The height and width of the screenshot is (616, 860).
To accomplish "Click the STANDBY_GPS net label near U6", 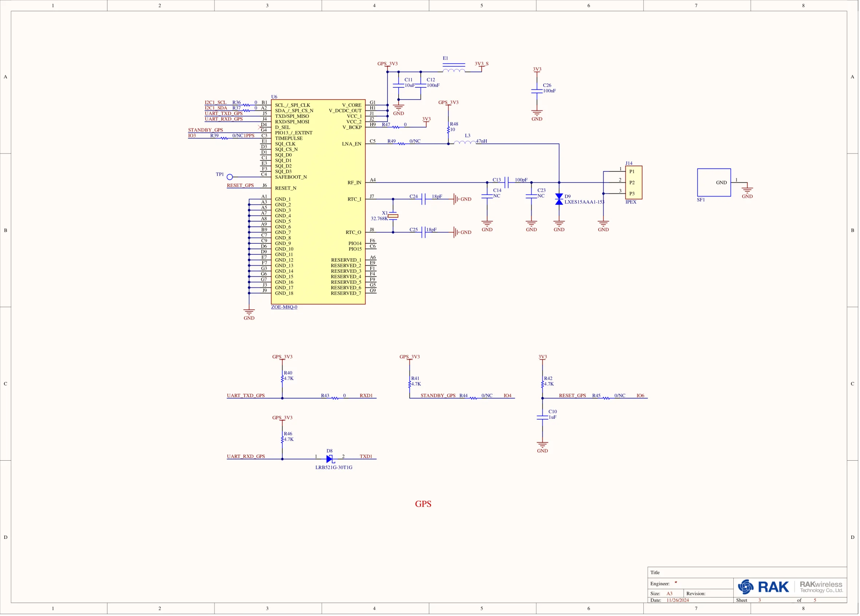I will [x=205, y=130].
